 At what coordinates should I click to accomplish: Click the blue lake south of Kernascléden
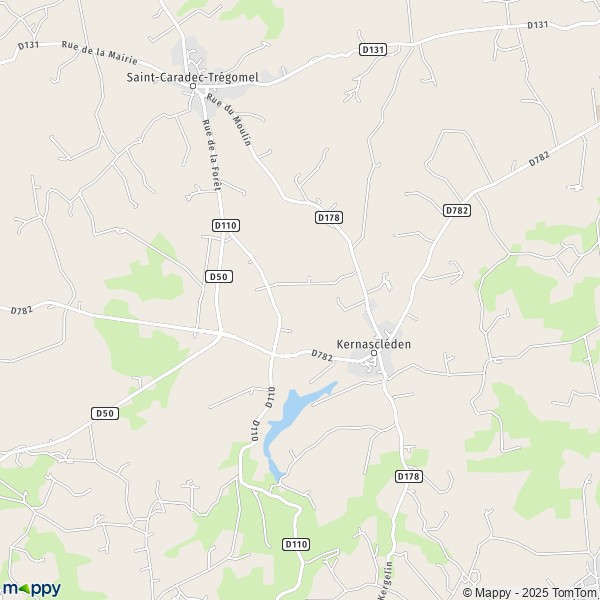click(x=289, y=421)
